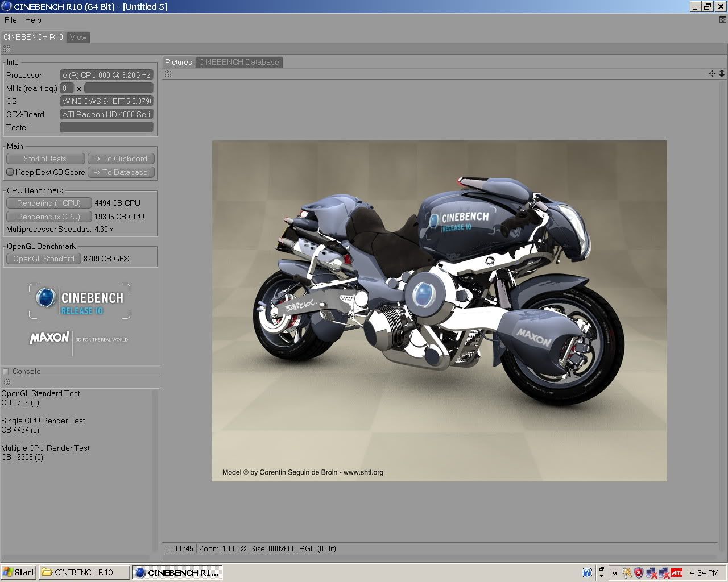728x582 pixels.
Task: Run the OpenGL Standard benchmark button
Action: (x=44, y=259)
